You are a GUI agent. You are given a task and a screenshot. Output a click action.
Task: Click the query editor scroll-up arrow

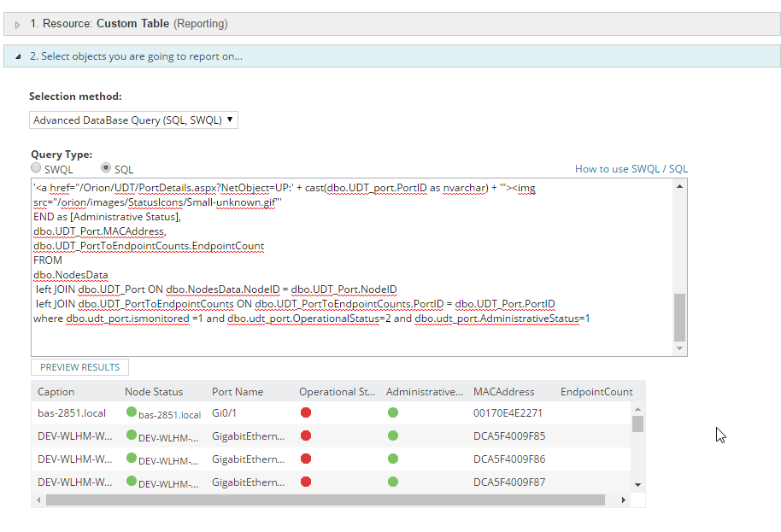(x=679, y=186)
